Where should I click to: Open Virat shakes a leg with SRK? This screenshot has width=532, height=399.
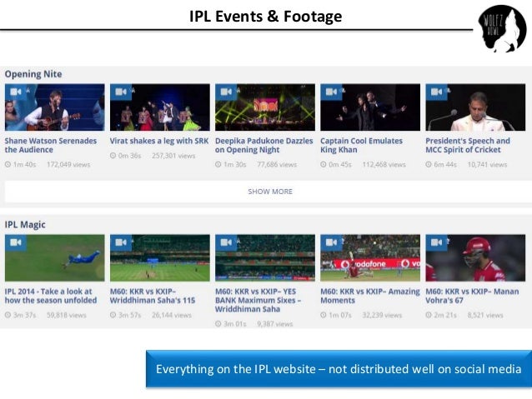(x=159, y=141)
